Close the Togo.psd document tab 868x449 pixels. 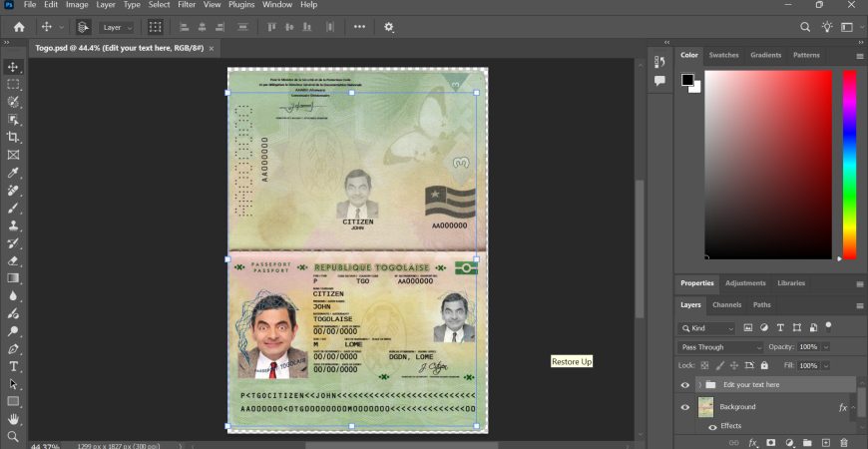tap(212, 49)
